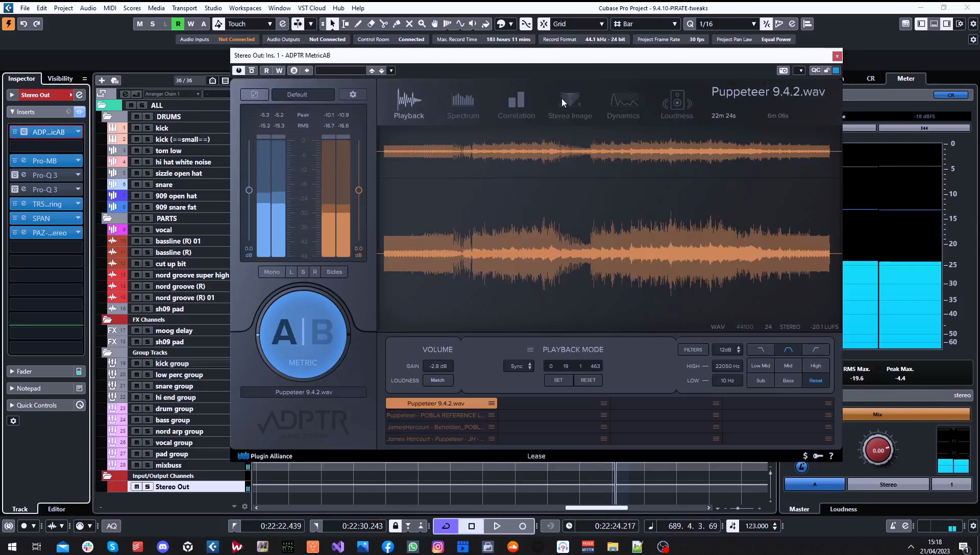Click the big A|B metric switch

click(x=303, y=335)
